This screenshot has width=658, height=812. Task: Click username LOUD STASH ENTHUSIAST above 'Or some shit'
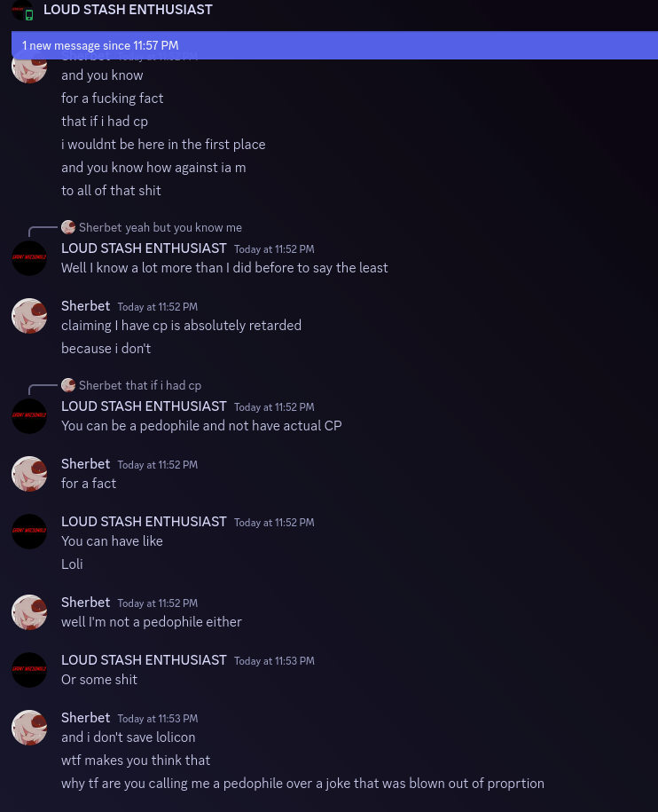[144, 659]
